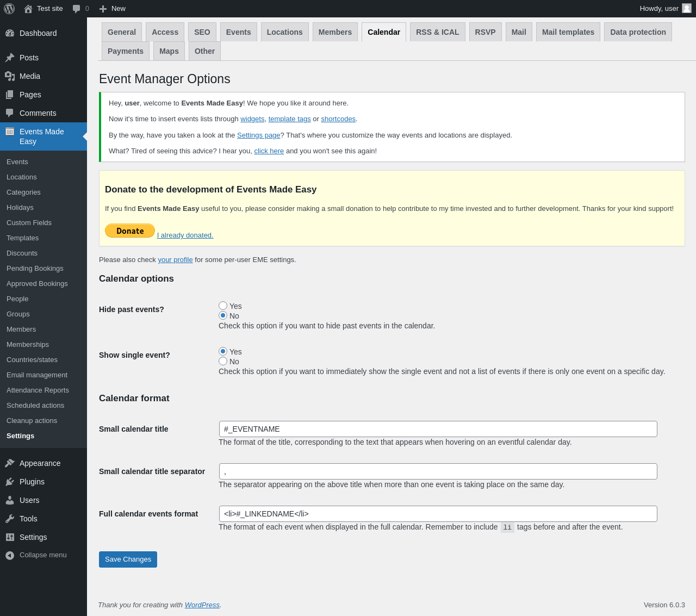
Task: Open Pending Bookings in the sidebar
Action: click(35, 269)
